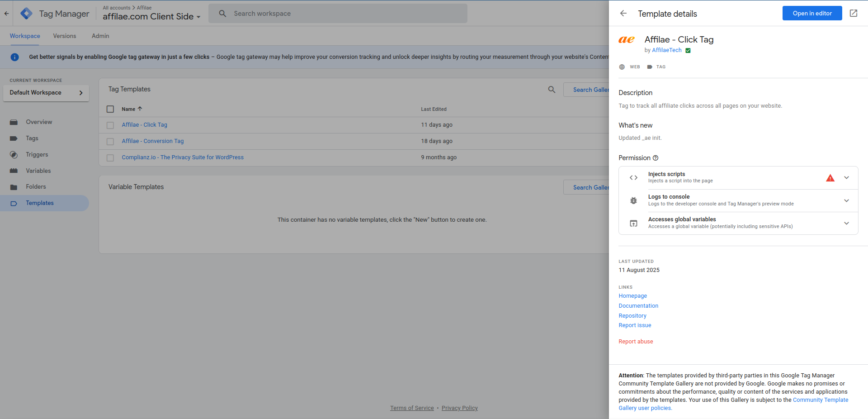868x419 pixels.
Task: Click the Terms of Service footer link
Action: click(x=412, y=408)
